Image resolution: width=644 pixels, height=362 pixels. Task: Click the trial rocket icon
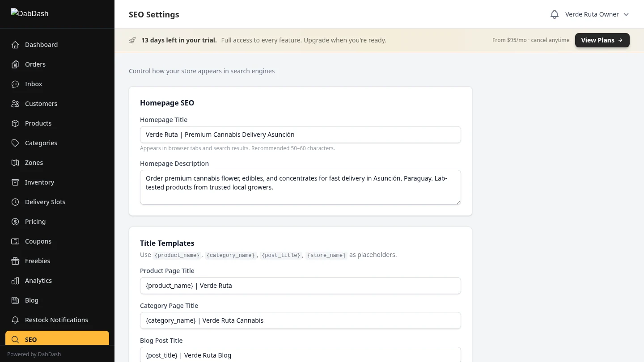132,40
